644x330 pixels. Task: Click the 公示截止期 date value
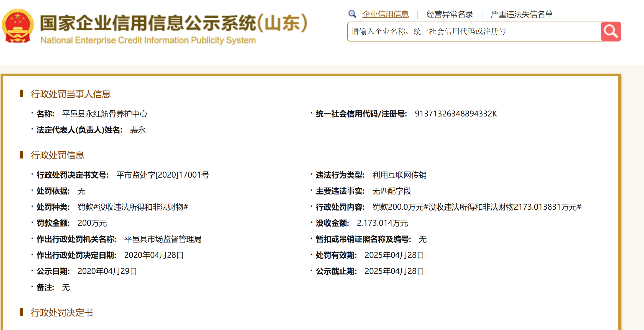(394, 271)
